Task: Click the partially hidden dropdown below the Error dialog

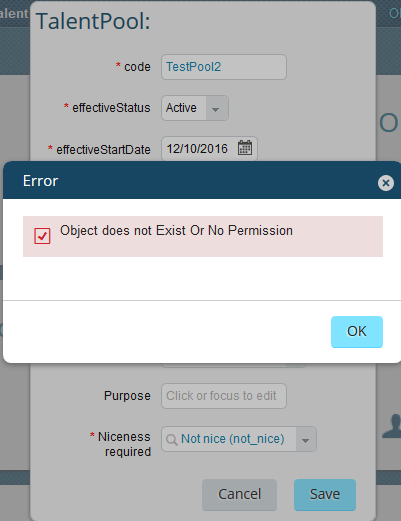Action: coord(233,365)
